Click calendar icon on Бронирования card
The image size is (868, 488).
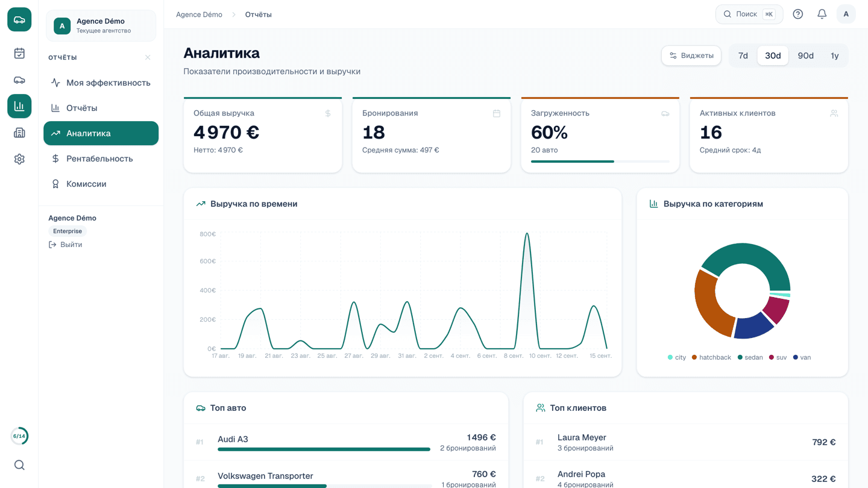point(497,113)
